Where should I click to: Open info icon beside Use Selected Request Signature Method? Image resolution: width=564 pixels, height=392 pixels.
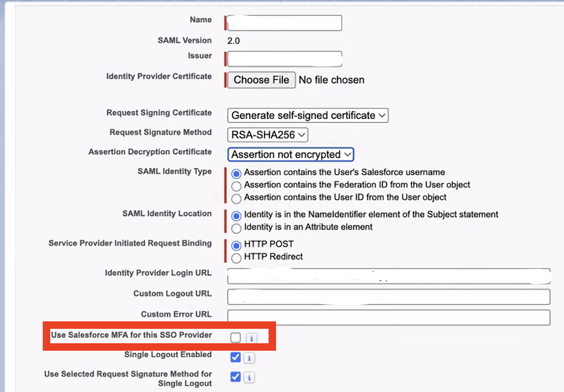coord(249,377)
